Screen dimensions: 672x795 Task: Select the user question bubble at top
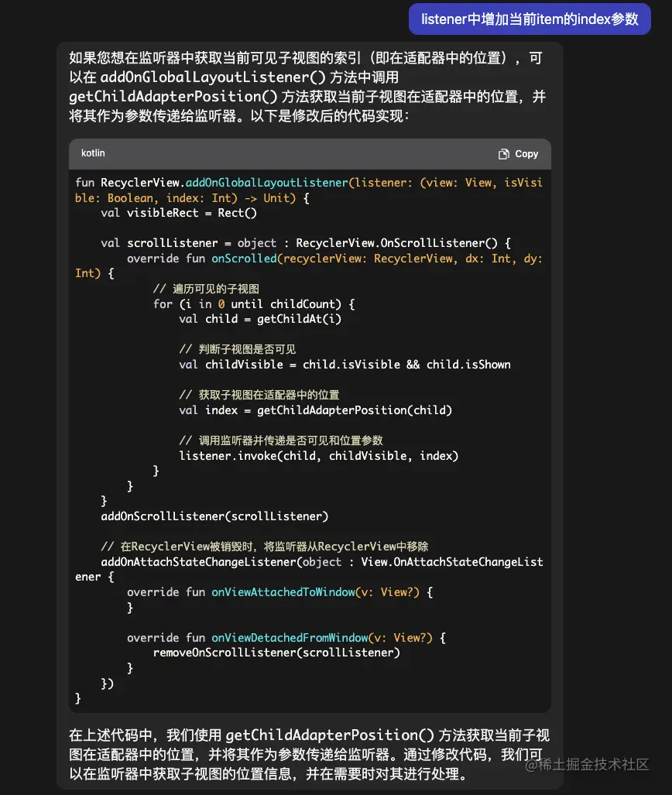(x=530, y=19)
